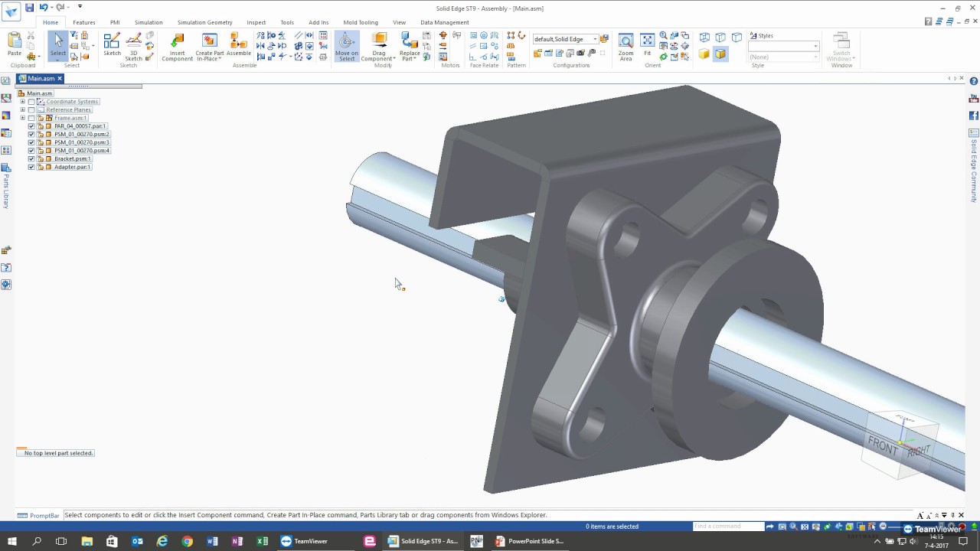Select the Main.asm root tree node
The image size is (980, 551).
point(39,93)
